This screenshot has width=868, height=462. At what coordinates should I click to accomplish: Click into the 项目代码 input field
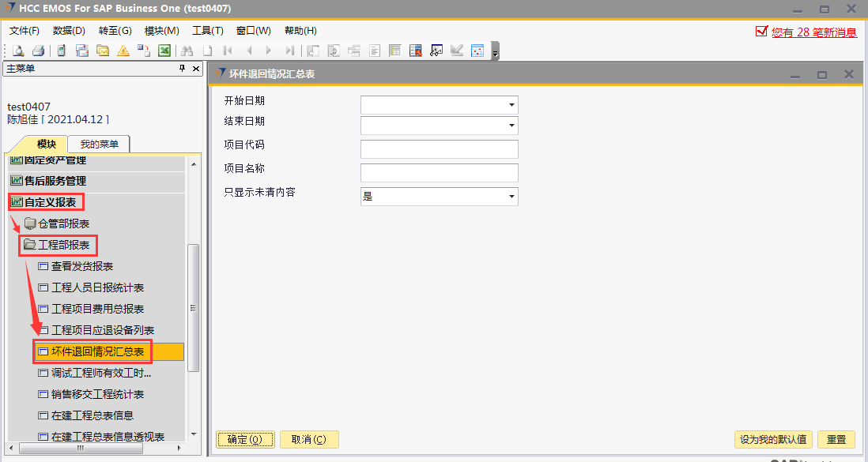coord(439,149)
